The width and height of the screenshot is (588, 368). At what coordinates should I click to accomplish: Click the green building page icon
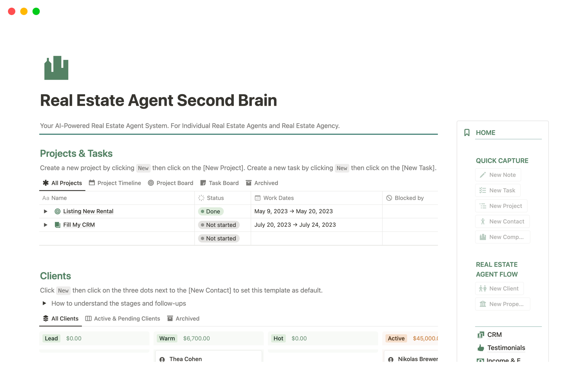pos(56,68)
